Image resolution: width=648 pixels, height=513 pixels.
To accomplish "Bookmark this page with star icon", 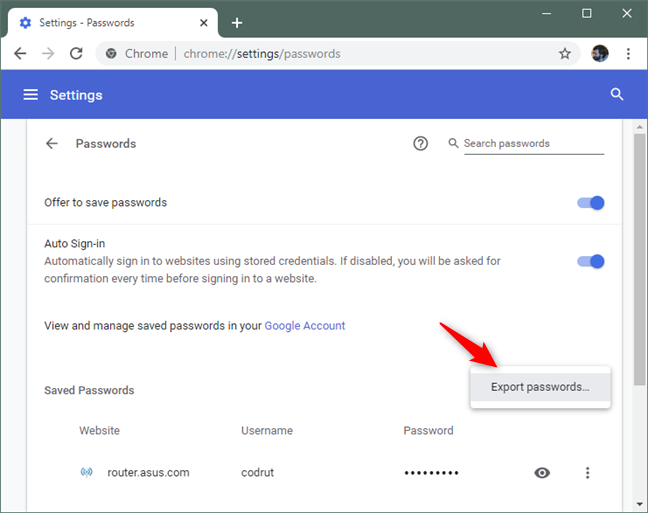I will click(x=565, y=54).
